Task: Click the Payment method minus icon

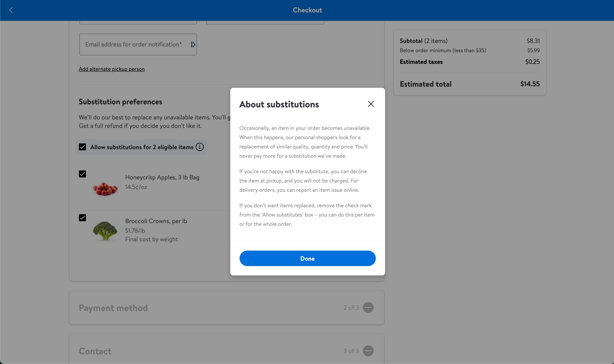Action: pos(368,308)
